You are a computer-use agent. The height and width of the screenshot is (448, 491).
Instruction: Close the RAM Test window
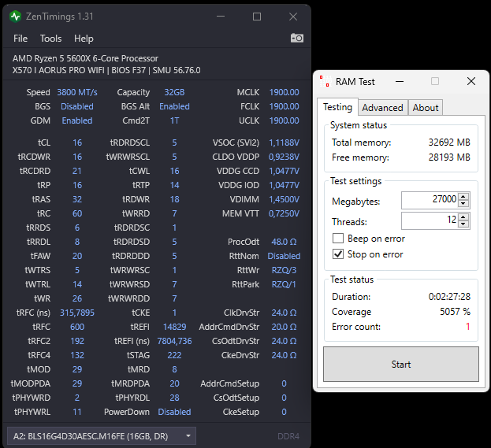pyautogui.click(x=471, y=81)
